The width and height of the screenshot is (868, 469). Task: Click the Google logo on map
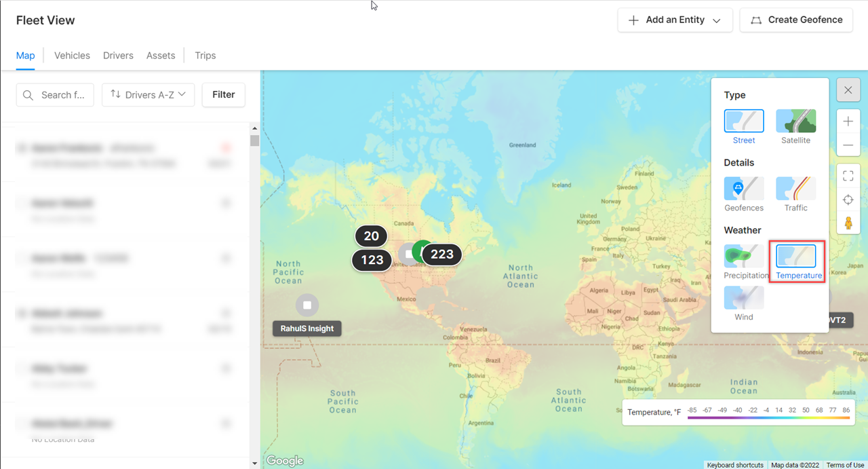point(285,461)
